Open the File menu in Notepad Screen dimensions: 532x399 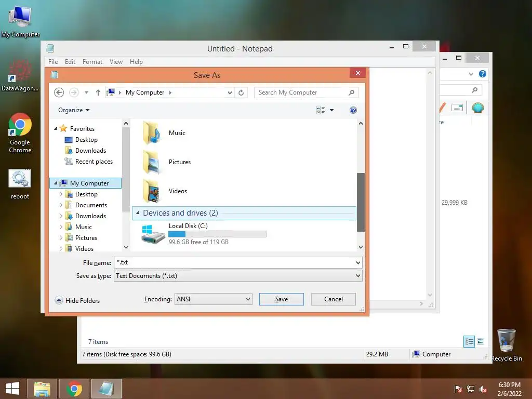click(53, 62)
